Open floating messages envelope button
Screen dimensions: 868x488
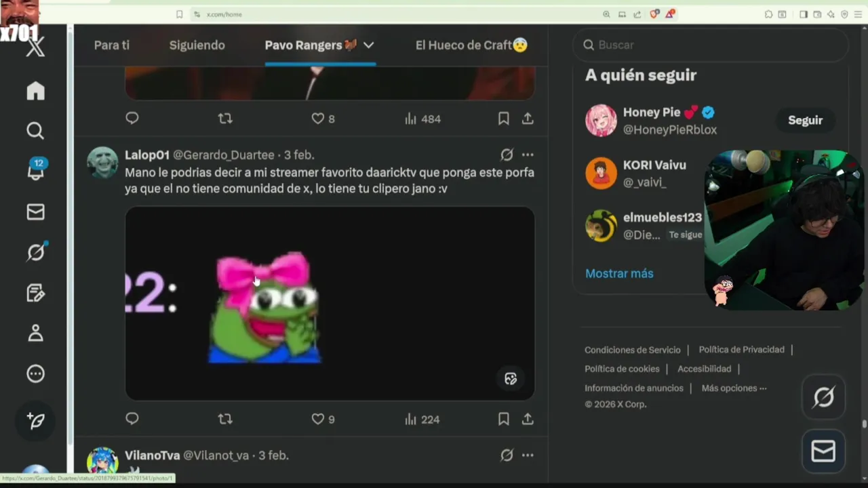(823, 451)
